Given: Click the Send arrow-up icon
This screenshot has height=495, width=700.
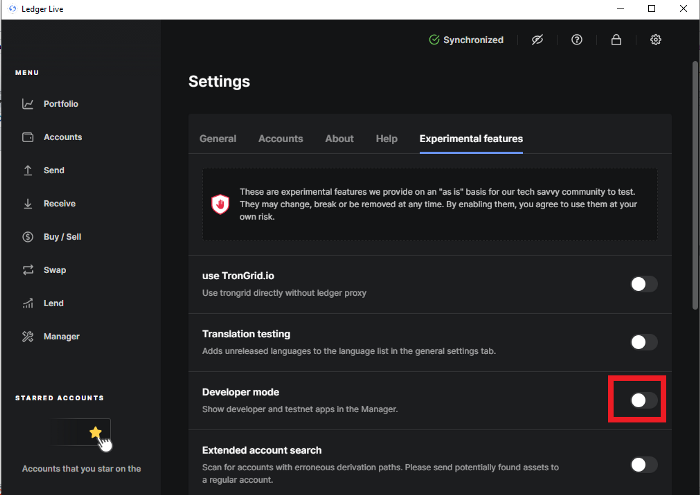Looking at the screenshot, I should (28, 171).
